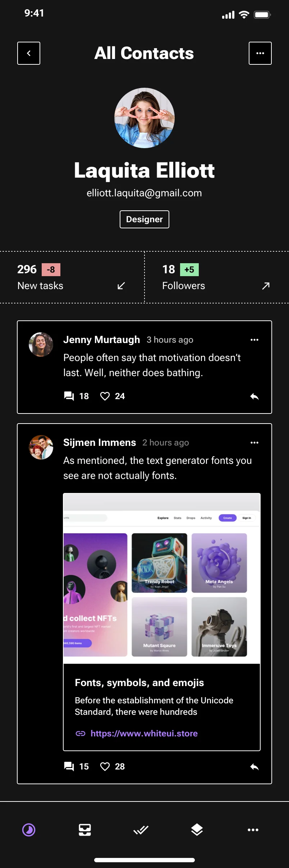Open the header more options button
The width and height of the screenshot is (289, 868).
[260, 53]
